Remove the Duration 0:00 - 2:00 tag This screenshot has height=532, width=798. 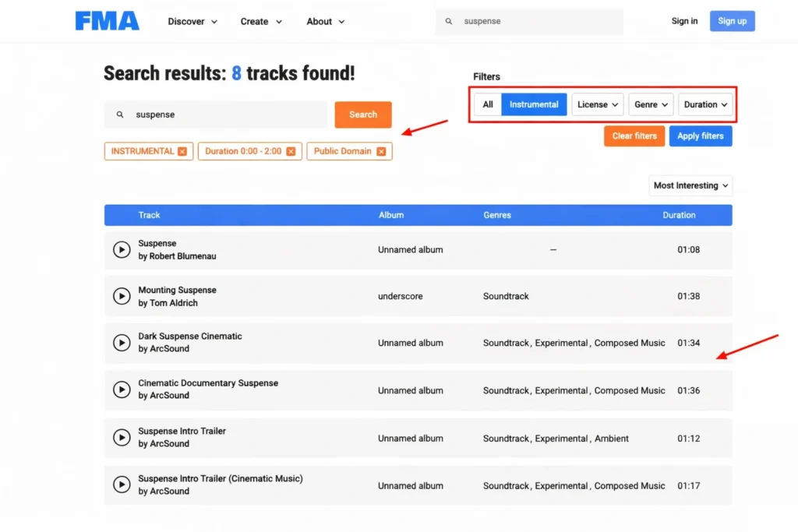click(x=291, y=151)
